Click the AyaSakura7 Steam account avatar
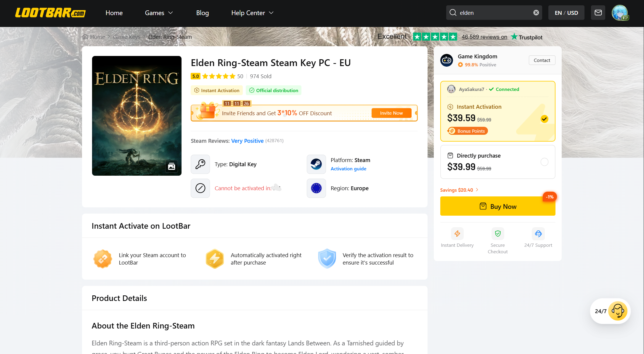The height and width of the screenshot is (354, 644). click(451, 89)
